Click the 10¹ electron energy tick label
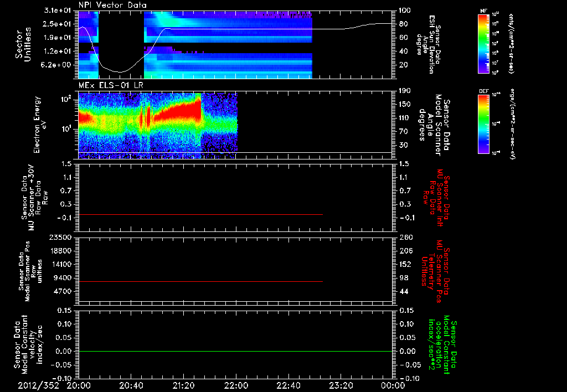 click(x=66, y=129)
